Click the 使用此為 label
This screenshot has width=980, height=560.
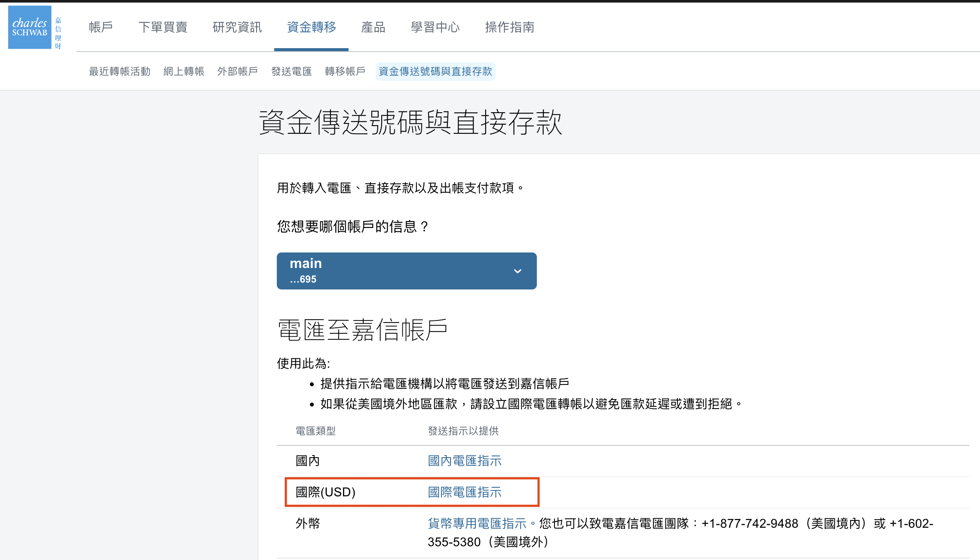coord(303,363)
